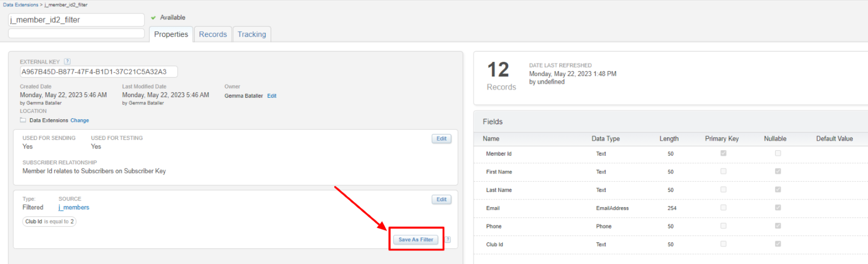Toggle Nullable checkbox for Email
This screenshot has width=868, height=264.
click(778, 208)
